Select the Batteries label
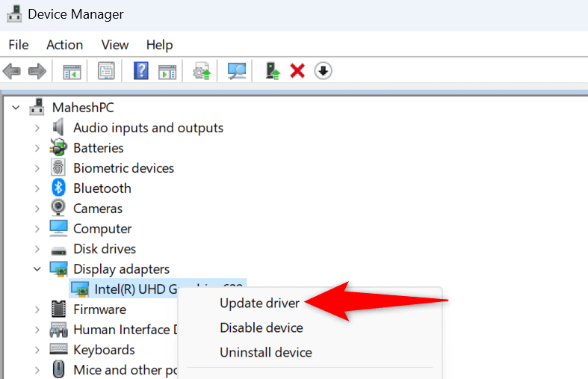 pyautogui.click(x=99, y=148)
